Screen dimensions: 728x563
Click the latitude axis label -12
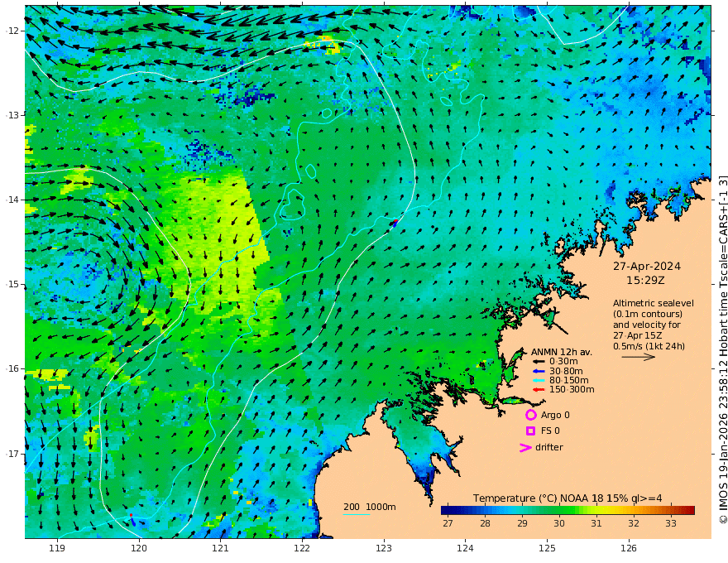(x=12, y=31)
